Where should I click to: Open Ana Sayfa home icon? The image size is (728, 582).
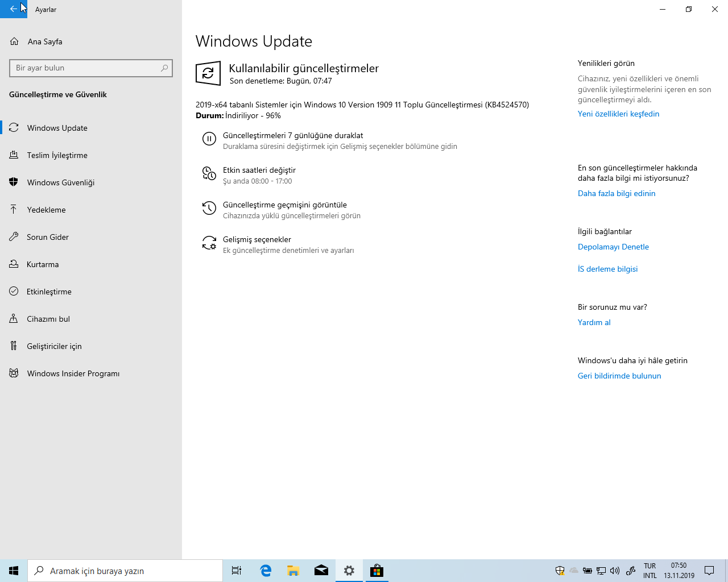point(14,41)
